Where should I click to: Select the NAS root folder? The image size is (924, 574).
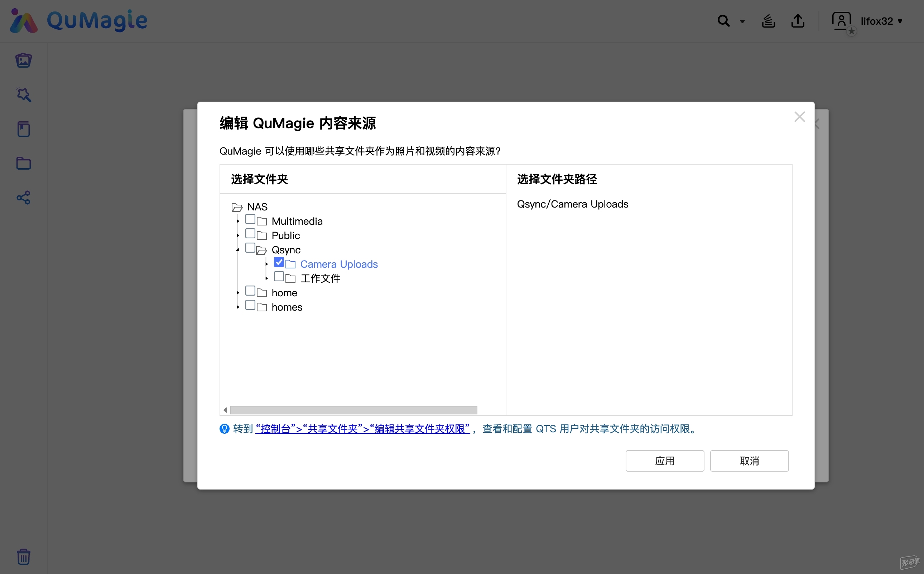tap(257, 207)
